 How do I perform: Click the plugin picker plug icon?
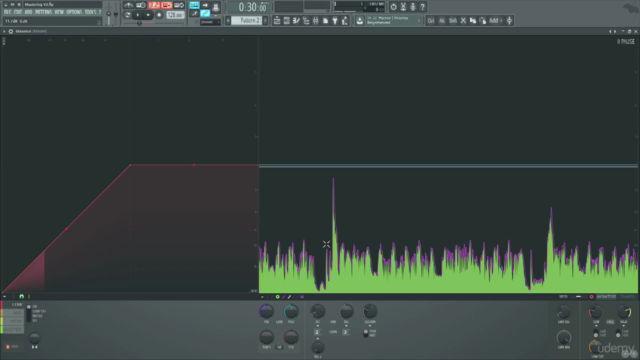tap(335, 20)
